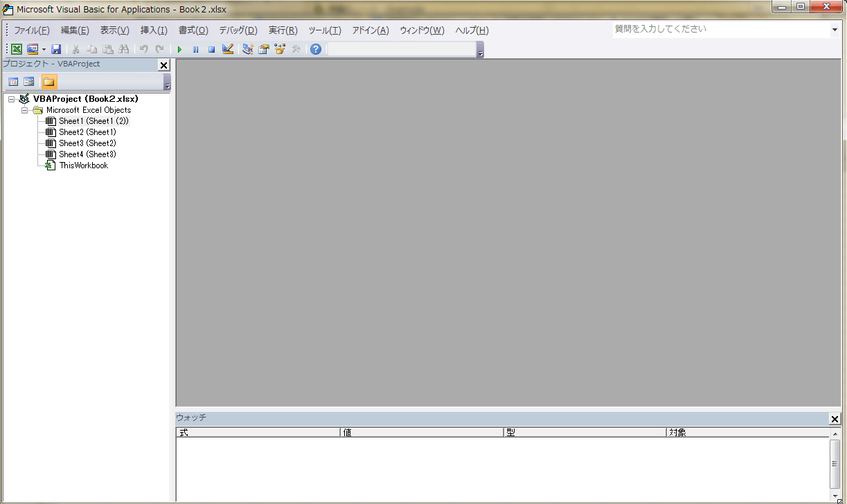Click the Undo arrow icon
The width and height of the screenshot is (847, 504).
coord(143,49)
